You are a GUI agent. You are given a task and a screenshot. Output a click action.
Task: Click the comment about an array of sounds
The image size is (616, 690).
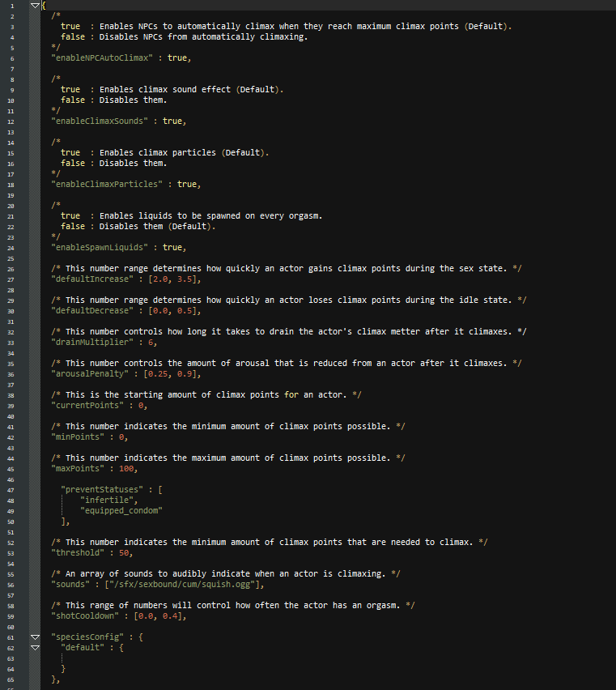226,574
